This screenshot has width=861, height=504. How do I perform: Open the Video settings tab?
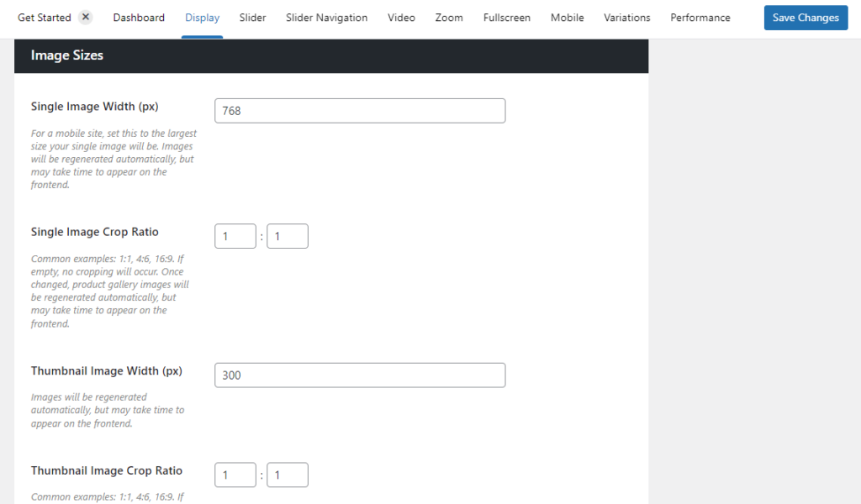coord(401,17)
